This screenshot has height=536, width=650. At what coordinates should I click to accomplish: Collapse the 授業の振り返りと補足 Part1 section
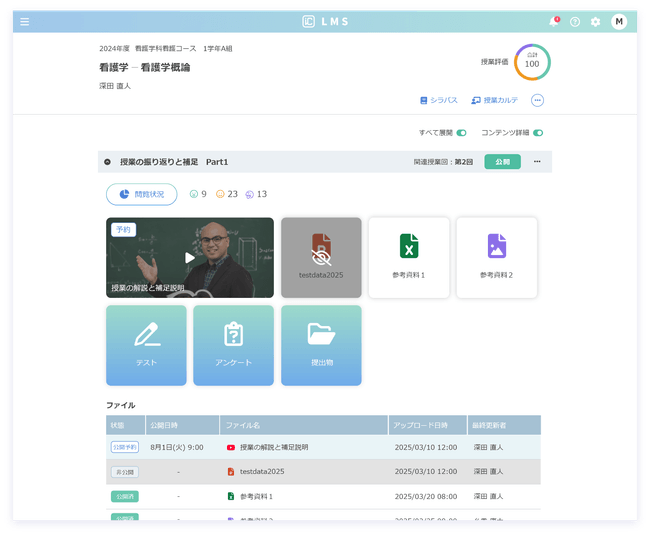click(108, 162)
